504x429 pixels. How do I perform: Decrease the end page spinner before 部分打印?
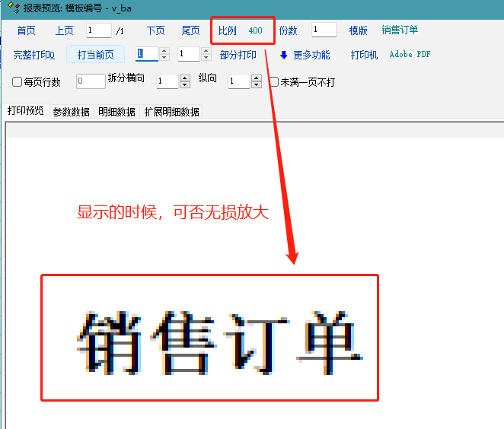206,58
